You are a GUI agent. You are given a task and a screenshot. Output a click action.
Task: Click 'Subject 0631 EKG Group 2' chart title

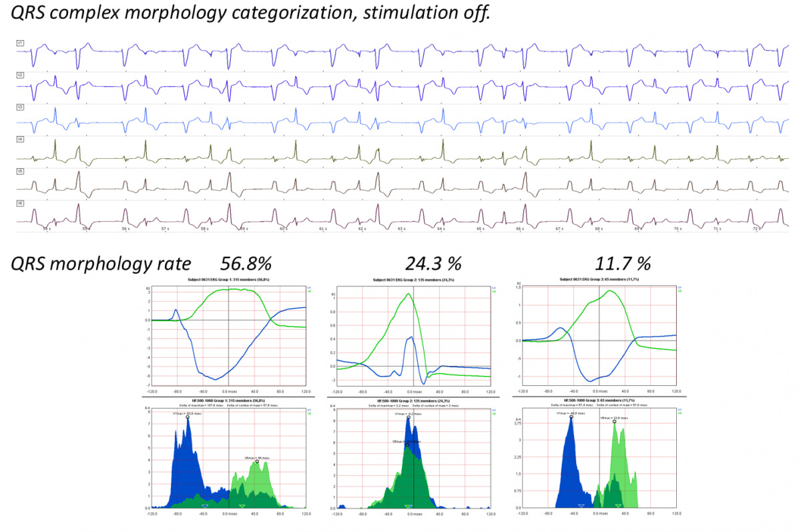[414, 279]
